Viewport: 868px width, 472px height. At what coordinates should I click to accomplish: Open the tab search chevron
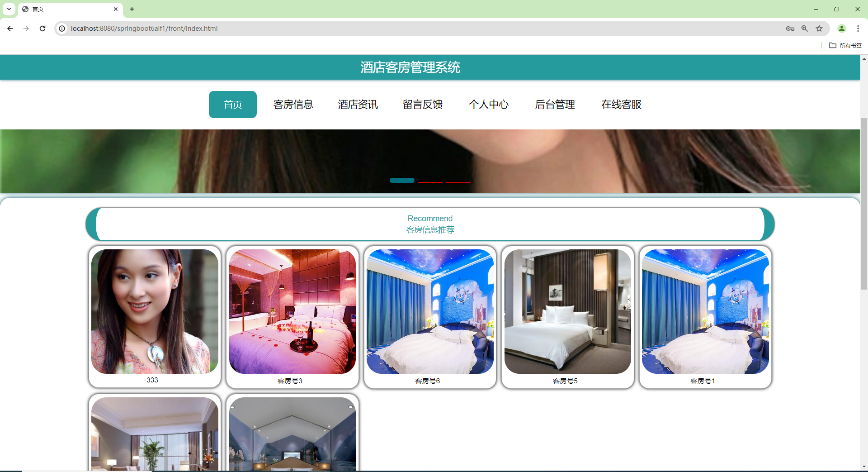(x=9, y=9)
